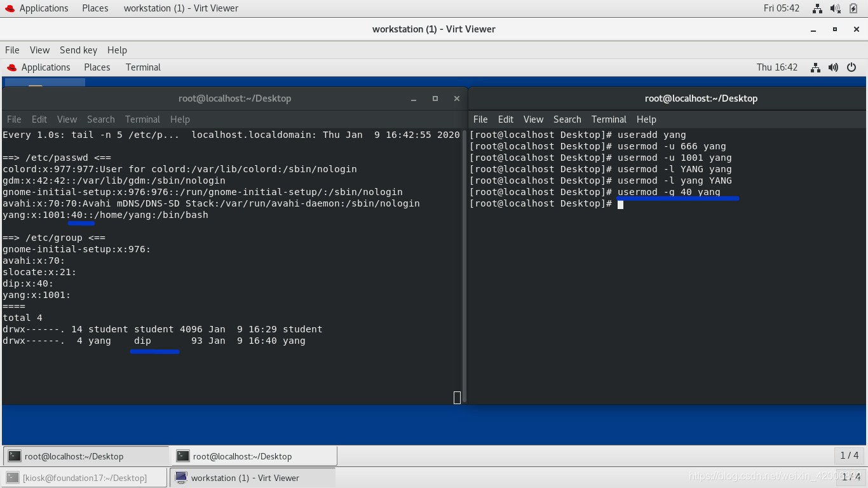Click the Red Hat logo in host panel

click(9, 8)
